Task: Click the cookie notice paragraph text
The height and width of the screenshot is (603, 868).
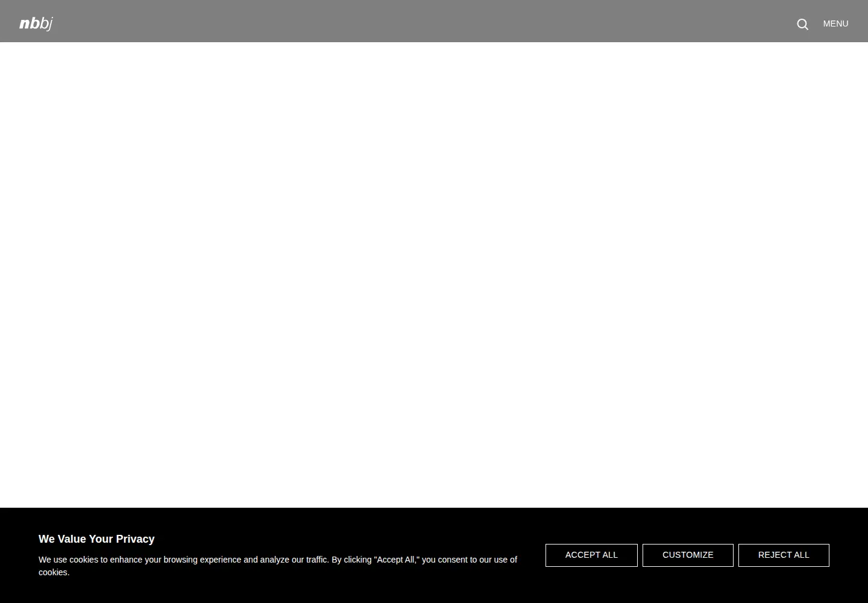Action: pyautogui.click(x=278, y=566)
